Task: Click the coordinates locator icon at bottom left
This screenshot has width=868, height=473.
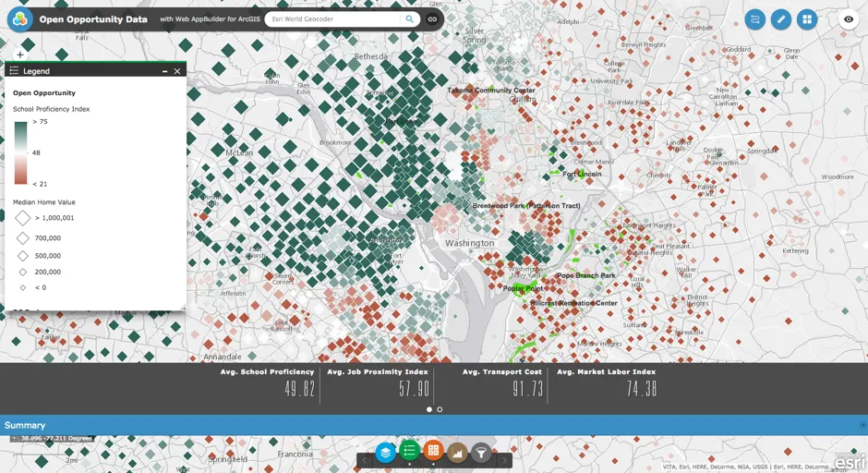Action: 15,438
